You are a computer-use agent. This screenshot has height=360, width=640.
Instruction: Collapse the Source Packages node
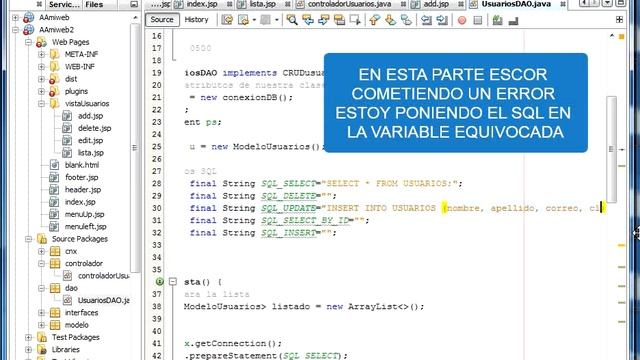coord(29,239)
